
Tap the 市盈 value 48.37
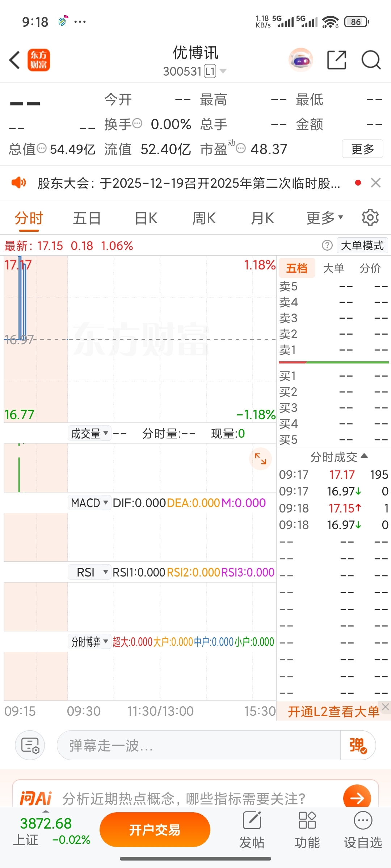(269, 149)
